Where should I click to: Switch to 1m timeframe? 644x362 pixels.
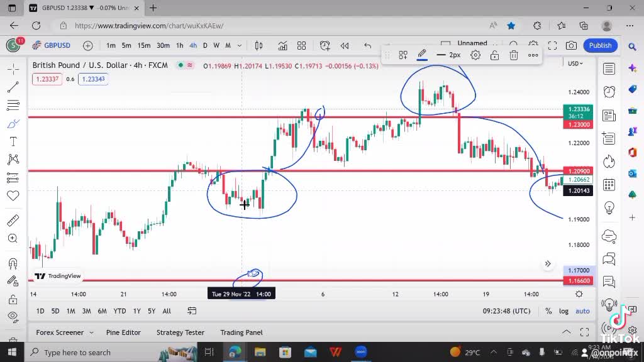pos(111,45)
